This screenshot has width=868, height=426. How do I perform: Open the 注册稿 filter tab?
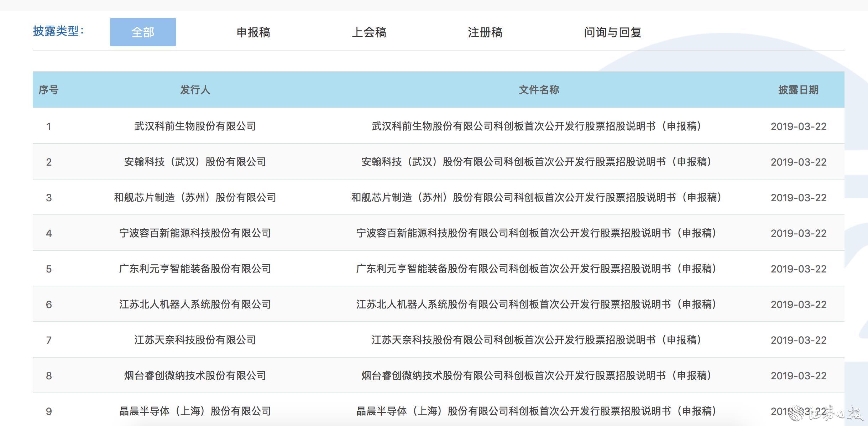485,32
